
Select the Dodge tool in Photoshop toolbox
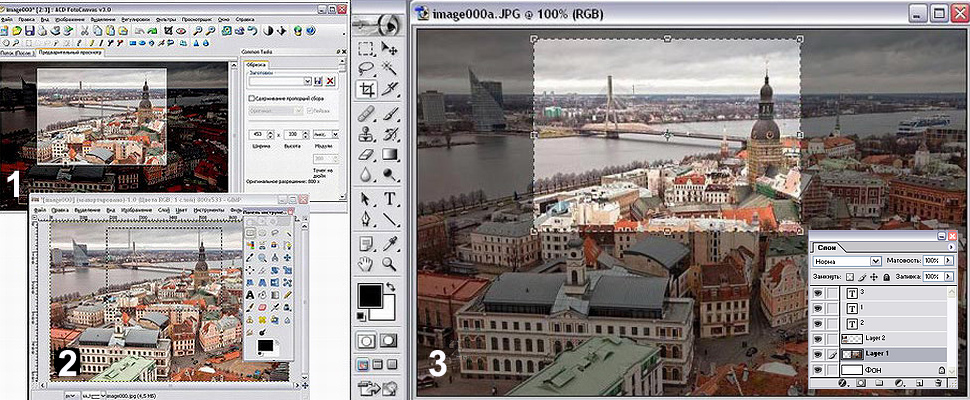pos(389,174)
